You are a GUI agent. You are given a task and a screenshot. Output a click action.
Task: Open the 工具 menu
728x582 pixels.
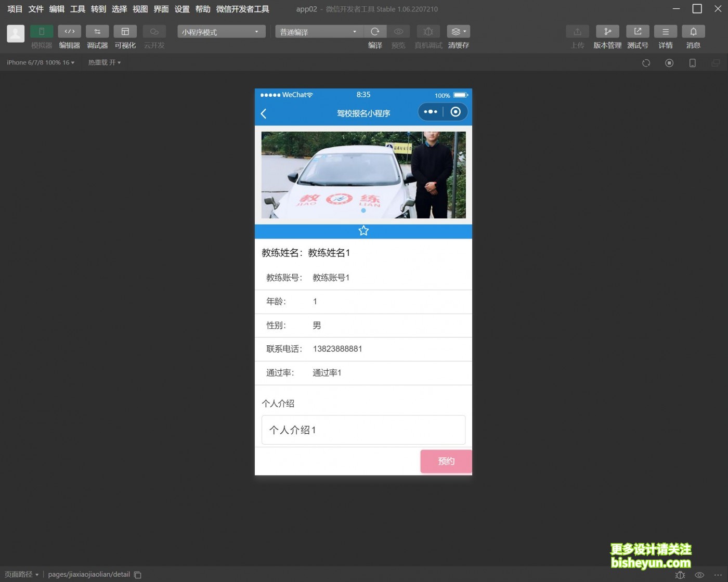[x=77, y=9]
